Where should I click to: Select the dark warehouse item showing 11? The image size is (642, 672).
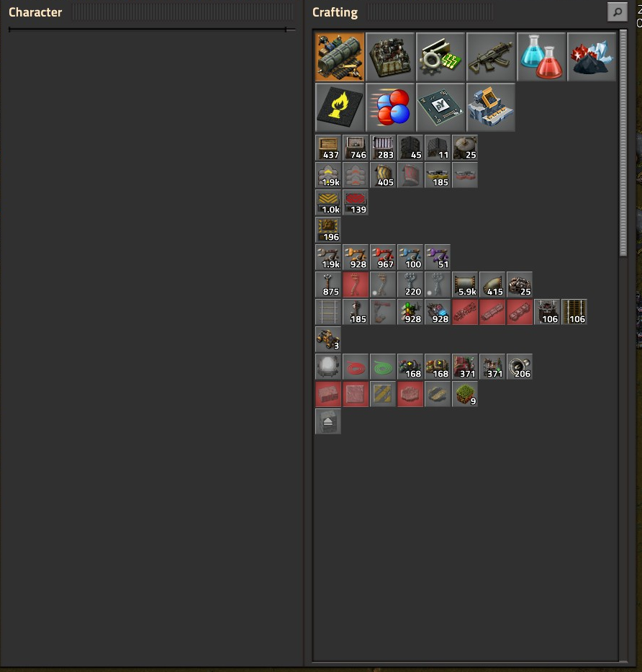point(438,148)
